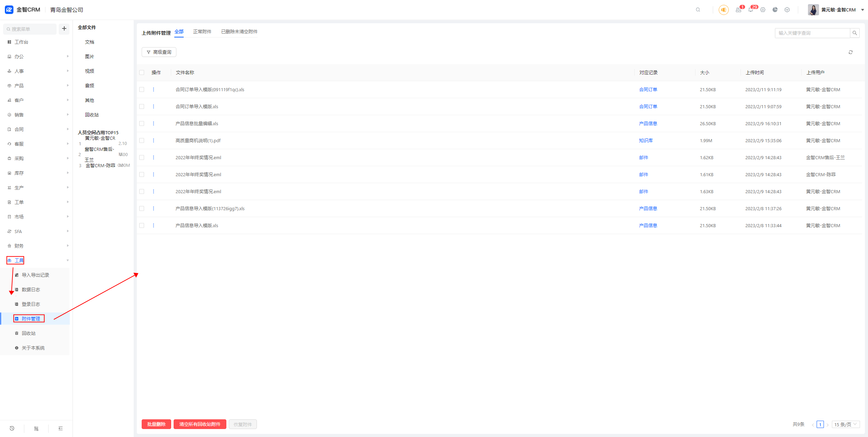Open the 15 条/页 page size dropdown

click(846, 424)
